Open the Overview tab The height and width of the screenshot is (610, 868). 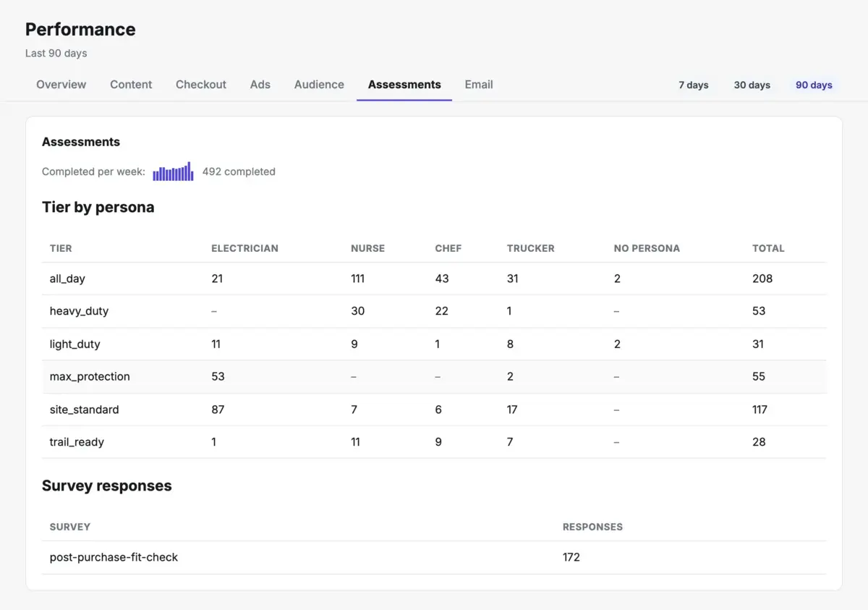pyautogui.click(x=61, y=85)
